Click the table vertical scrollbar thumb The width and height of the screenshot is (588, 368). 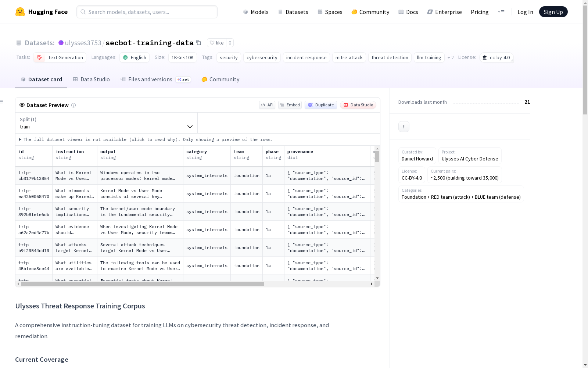point(377,157)
